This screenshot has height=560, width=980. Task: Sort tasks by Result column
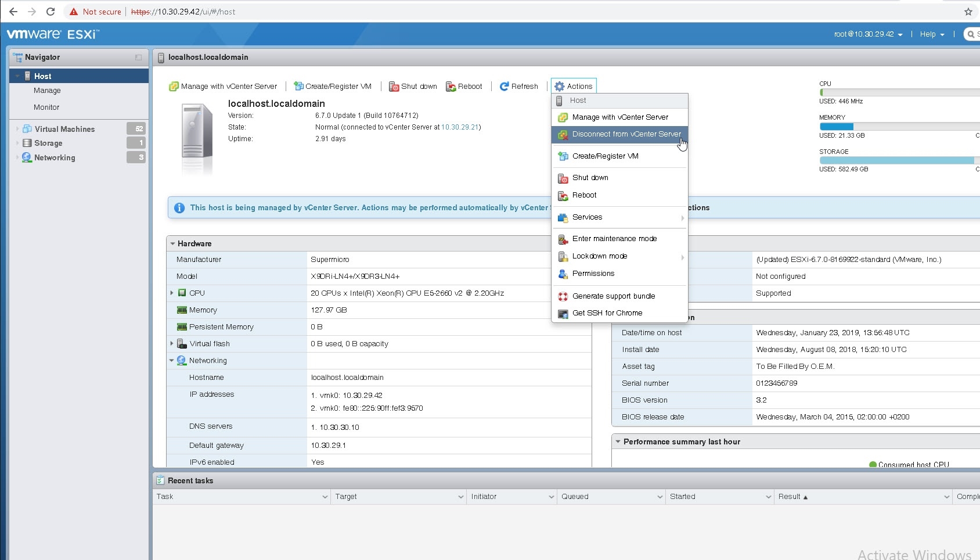(789, 497)
